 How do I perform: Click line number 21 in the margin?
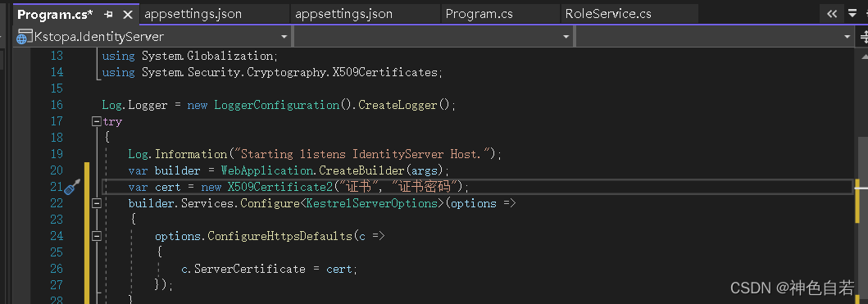(57, 187)
